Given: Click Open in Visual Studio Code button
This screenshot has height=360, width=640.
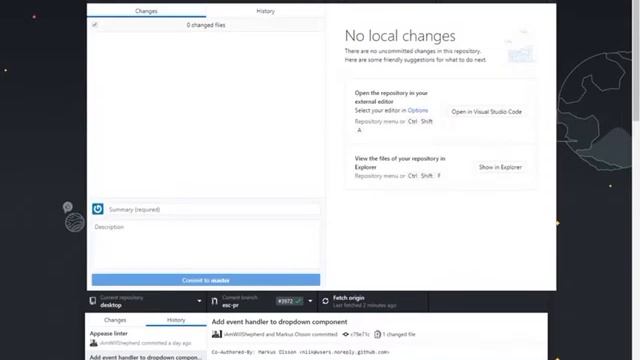Looking at the screenshot, I should click(486, 111).
